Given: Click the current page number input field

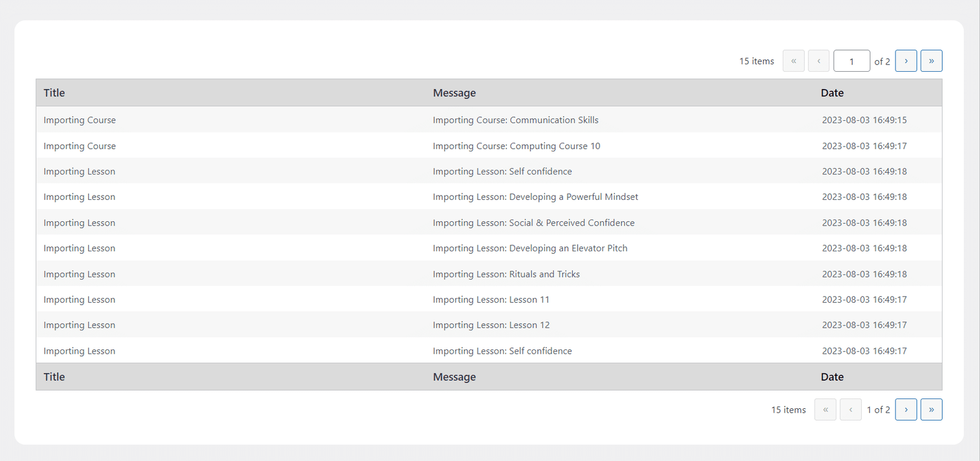Looking at the screenshot, I should click(851, 61).
